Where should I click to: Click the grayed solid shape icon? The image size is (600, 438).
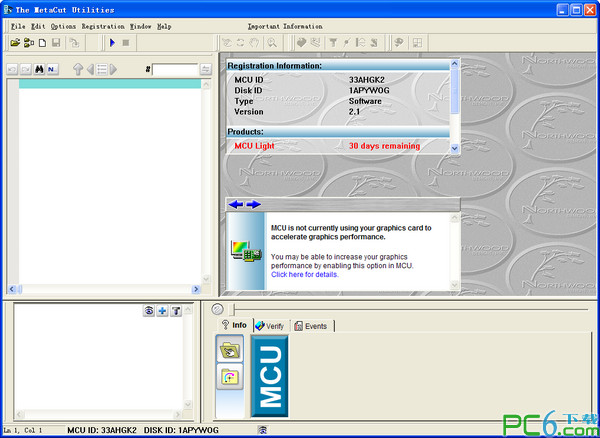(x=302, y=43)
